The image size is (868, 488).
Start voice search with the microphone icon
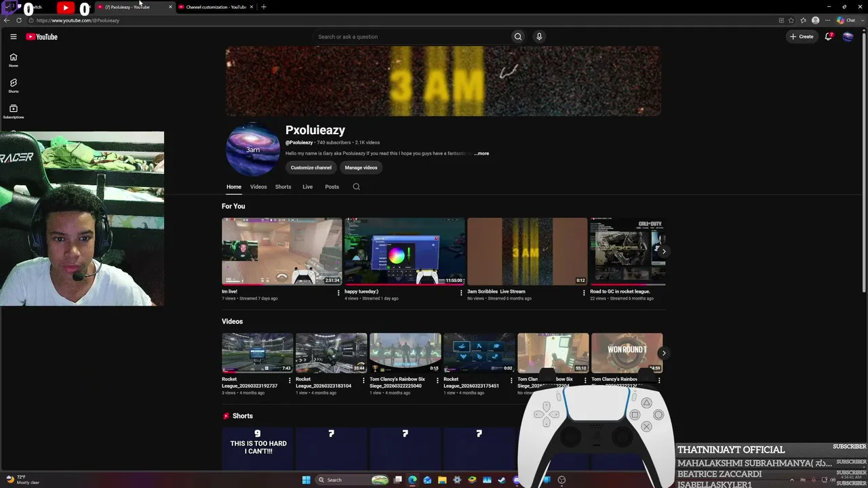[x=539, y=37]
